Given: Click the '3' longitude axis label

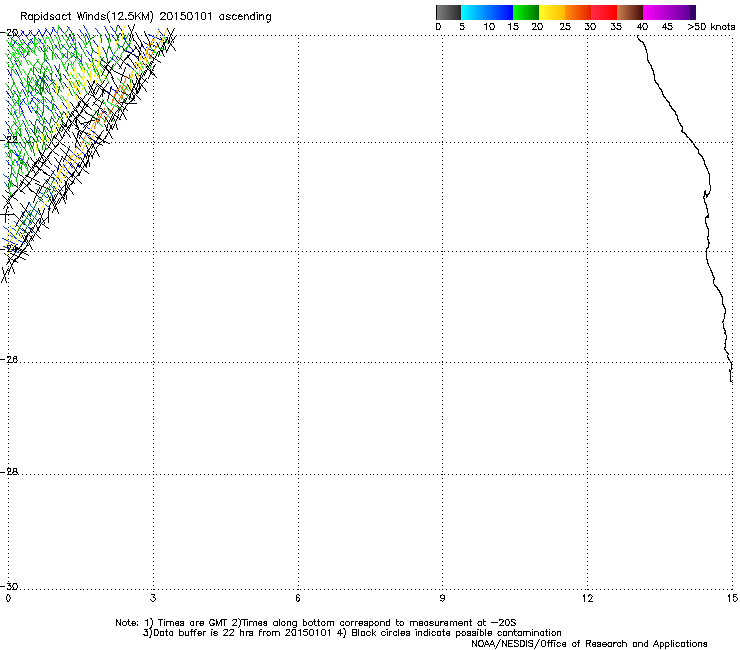Looking at the screenshot, I should [153, 599].
